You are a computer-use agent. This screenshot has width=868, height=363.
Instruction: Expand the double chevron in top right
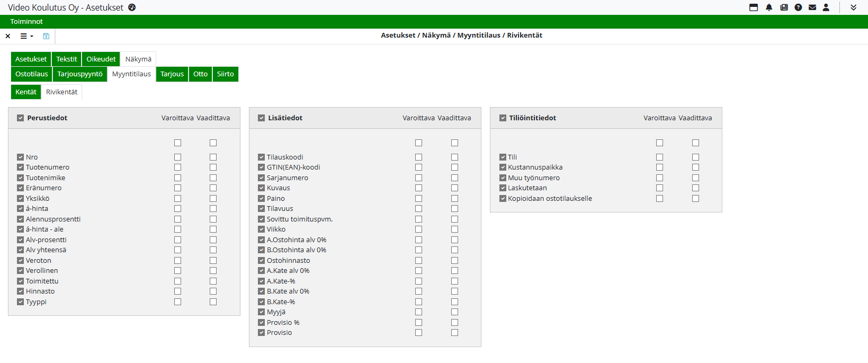pos(853,7)
